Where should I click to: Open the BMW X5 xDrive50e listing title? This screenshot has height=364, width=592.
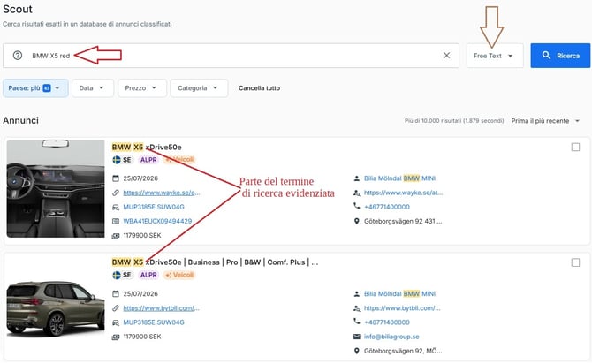click(147, 147)
